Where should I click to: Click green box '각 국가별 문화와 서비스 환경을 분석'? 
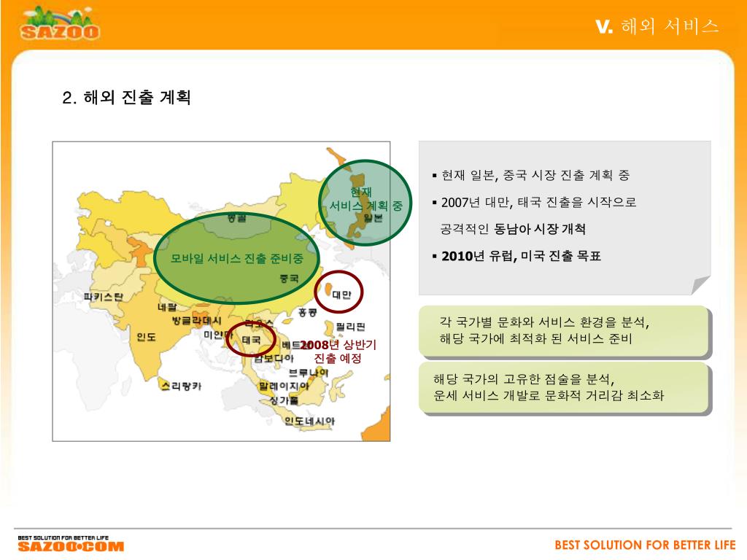click(x=564, y=330)
